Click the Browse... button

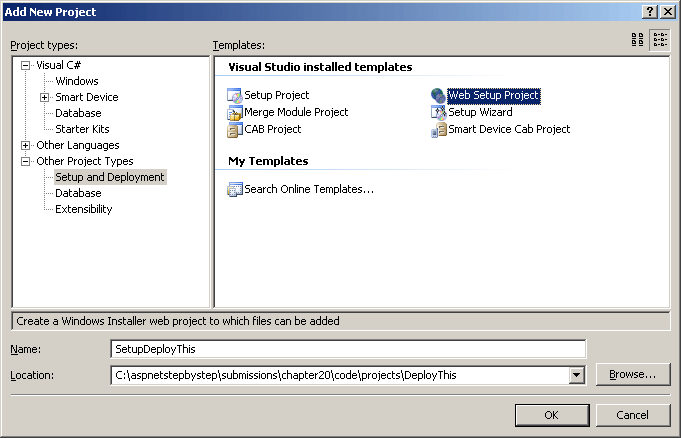point(632,375)
